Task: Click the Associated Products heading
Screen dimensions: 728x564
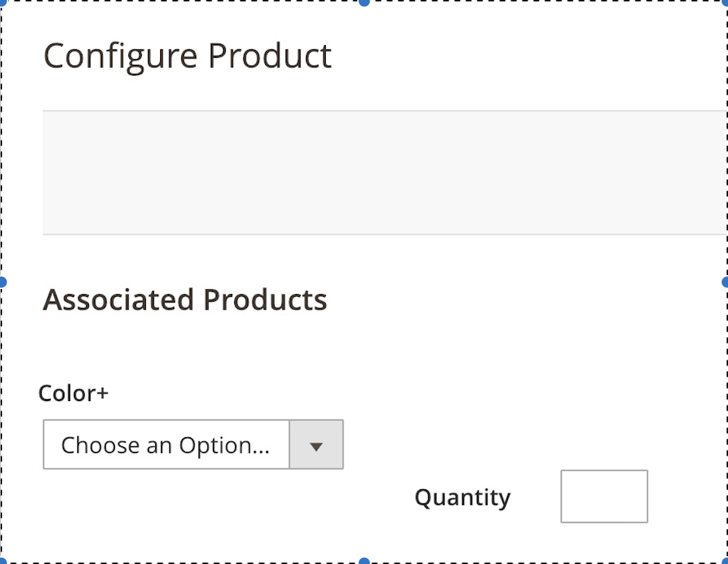Action: [x=186, y=299]
